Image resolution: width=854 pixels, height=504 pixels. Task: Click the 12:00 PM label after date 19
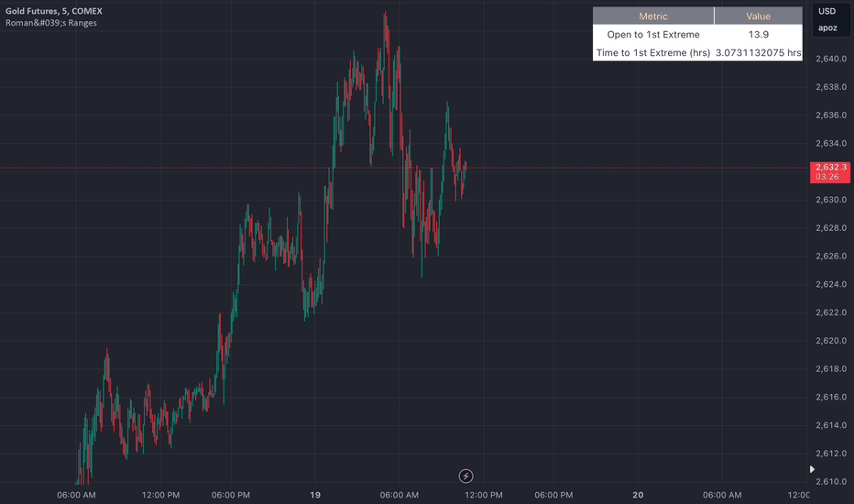pyautogui.click(x=484, y=495)
